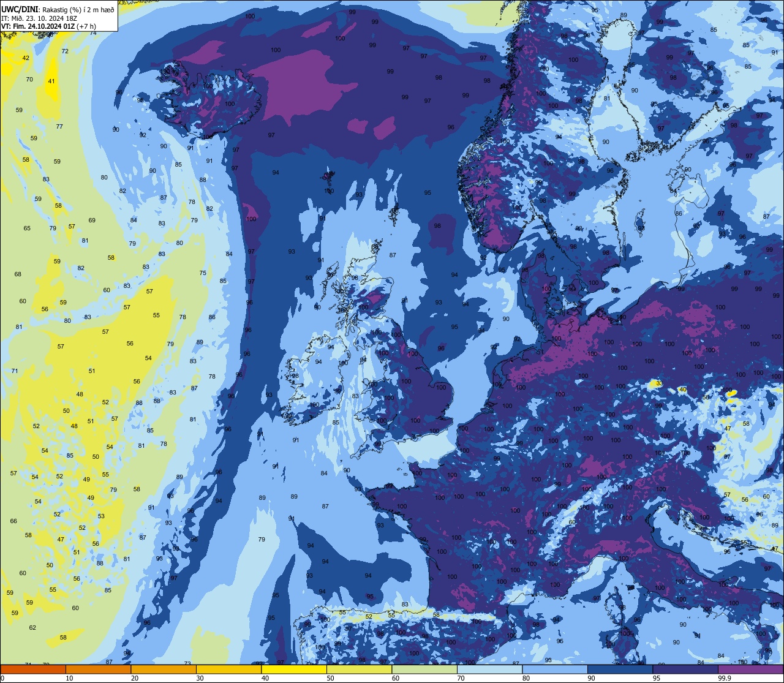The width and height of the screenshot is (784, 683).
Task: Click the map title 'UWC/DINI: Rakastig (%) í 2 m hæð'
Action: tap(58, 10)
